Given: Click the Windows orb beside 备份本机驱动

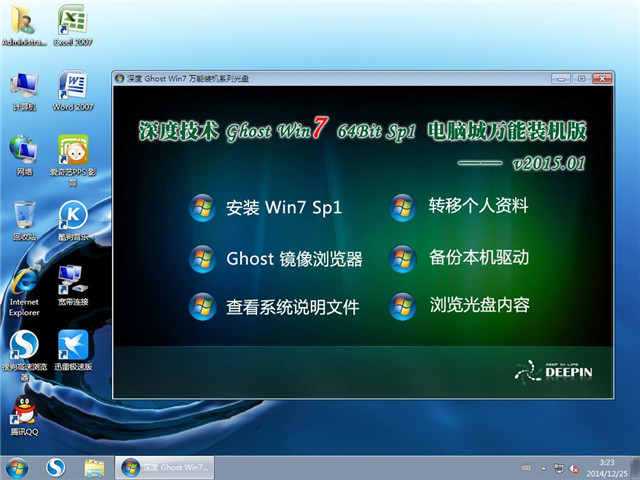Looking at the screenshot, I should coord(402,259).
